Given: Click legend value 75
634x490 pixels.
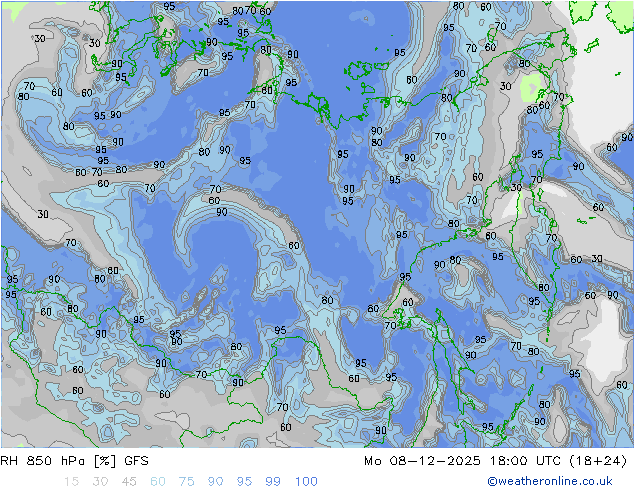Looking at the screenshot, I should click(x=186, y=482).
